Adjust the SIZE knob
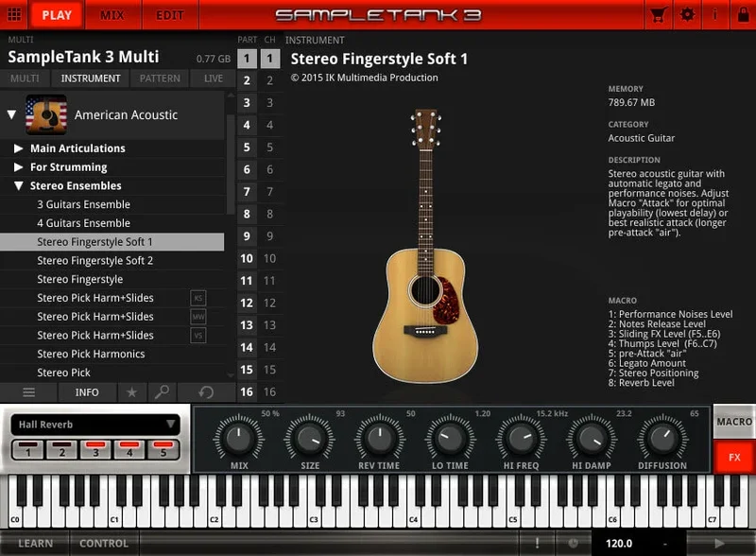Viewport: 756px width, 556px height. [x=310, y=438]
